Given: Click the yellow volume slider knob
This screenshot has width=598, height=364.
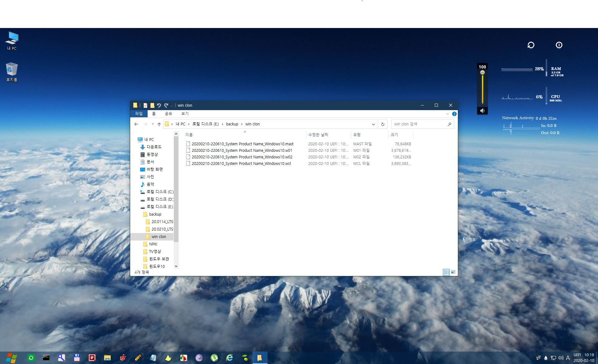Looking at the screenshot, I should coord(482,72).
